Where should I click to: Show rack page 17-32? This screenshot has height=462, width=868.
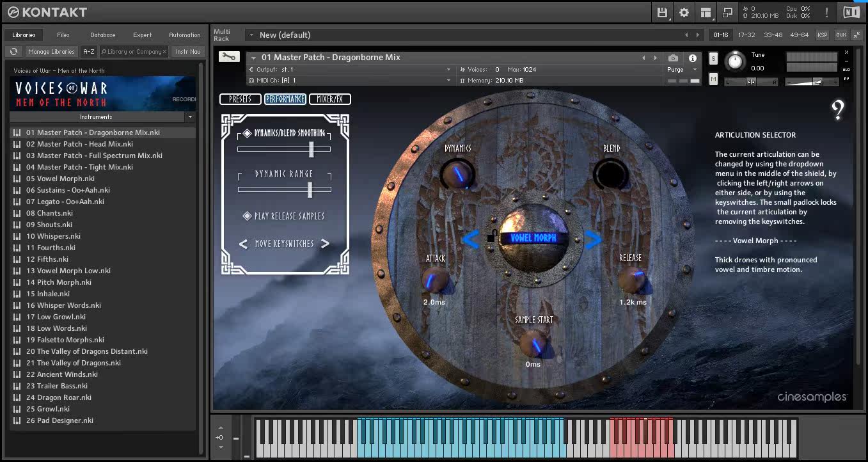pyautogui.click(x=746, y=35)
